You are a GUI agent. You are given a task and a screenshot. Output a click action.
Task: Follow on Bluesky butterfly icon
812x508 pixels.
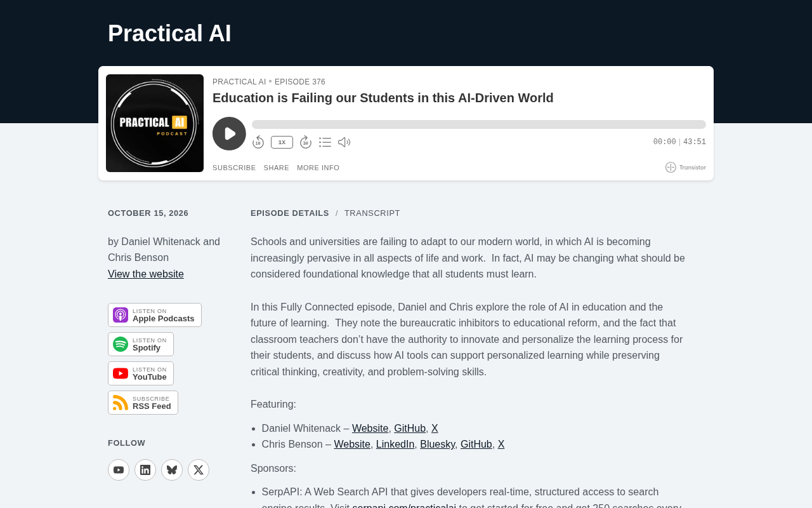(x=172, y=470)
